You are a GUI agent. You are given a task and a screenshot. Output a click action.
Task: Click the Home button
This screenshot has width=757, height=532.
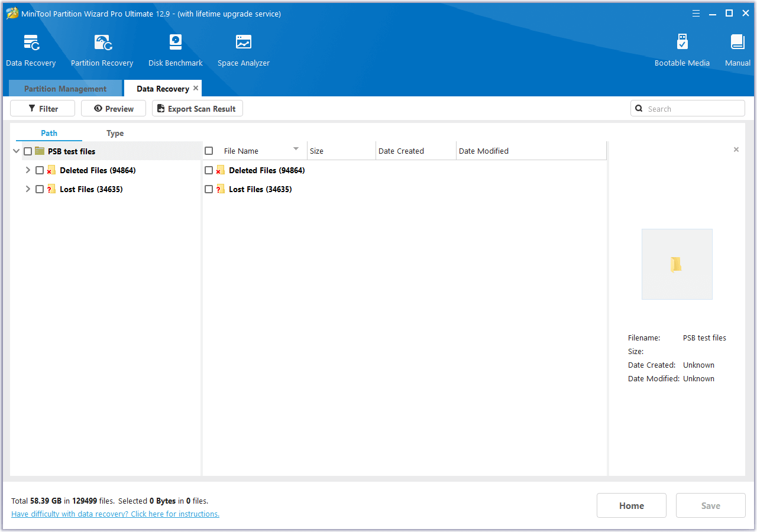click(x=632, y=505)
